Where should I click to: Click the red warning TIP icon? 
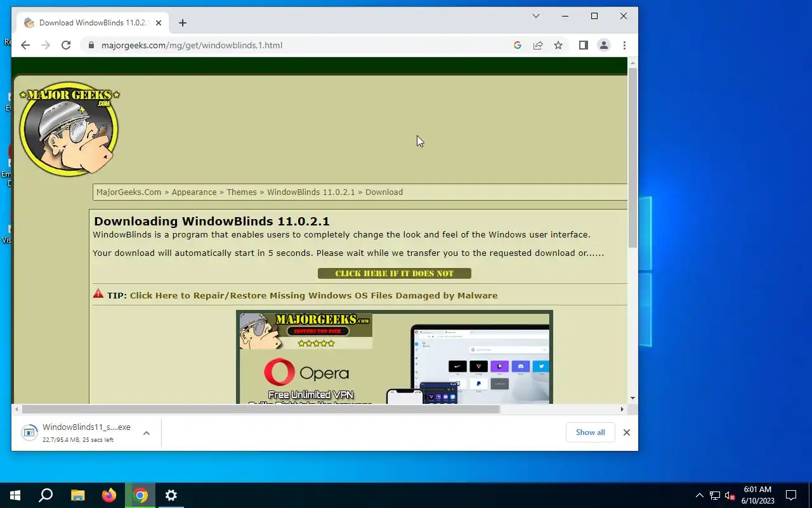(x=98, y=294)
